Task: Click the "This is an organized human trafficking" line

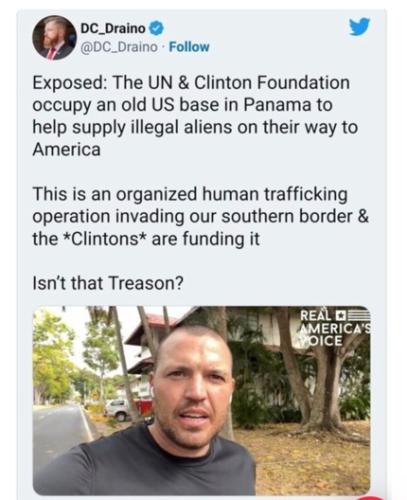Action: (190, 194)
